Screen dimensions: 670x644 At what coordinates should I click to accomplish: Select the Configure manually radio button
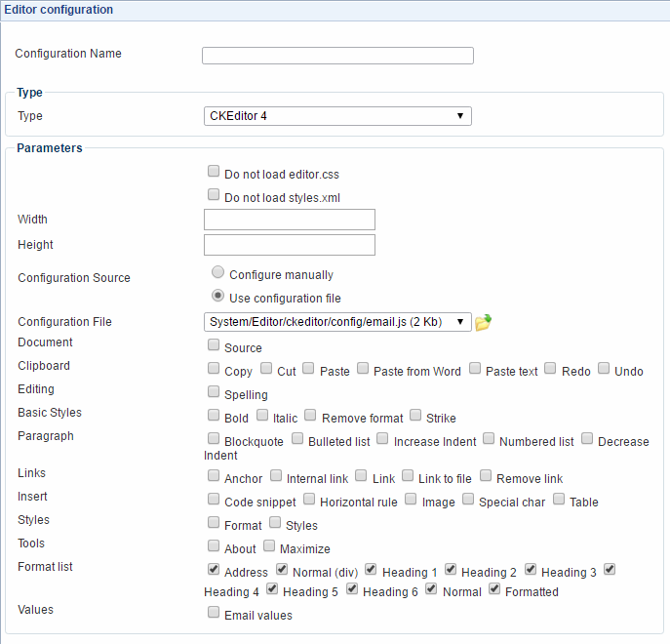pyautogui.click(x=218, y=273)
